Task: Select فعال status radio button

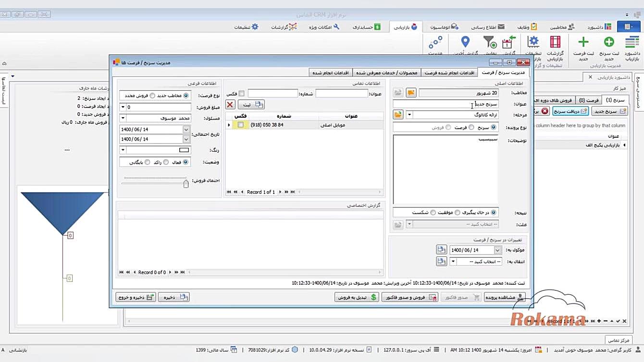Action: point(186,162)
